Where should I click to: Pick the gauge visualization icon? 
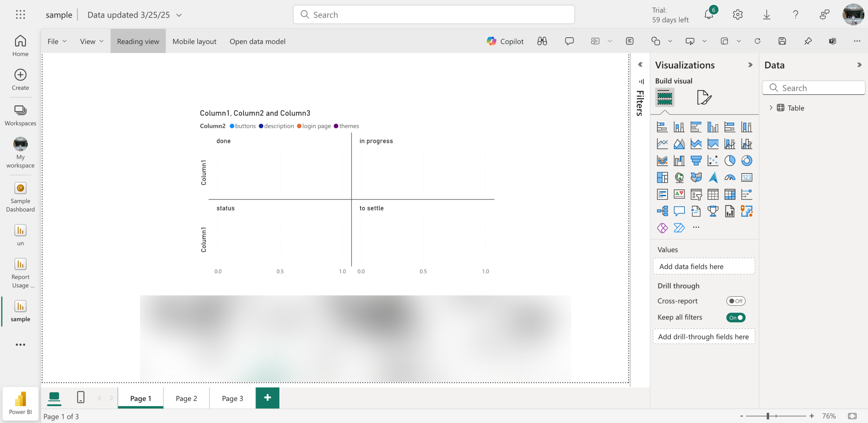point(730,177)
